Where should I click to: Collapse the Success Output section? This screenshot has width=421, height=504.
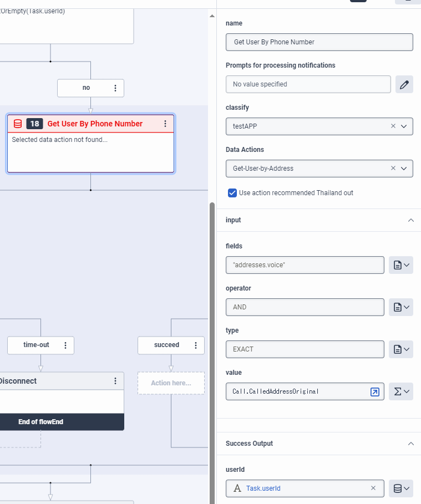tap(411, 444)
